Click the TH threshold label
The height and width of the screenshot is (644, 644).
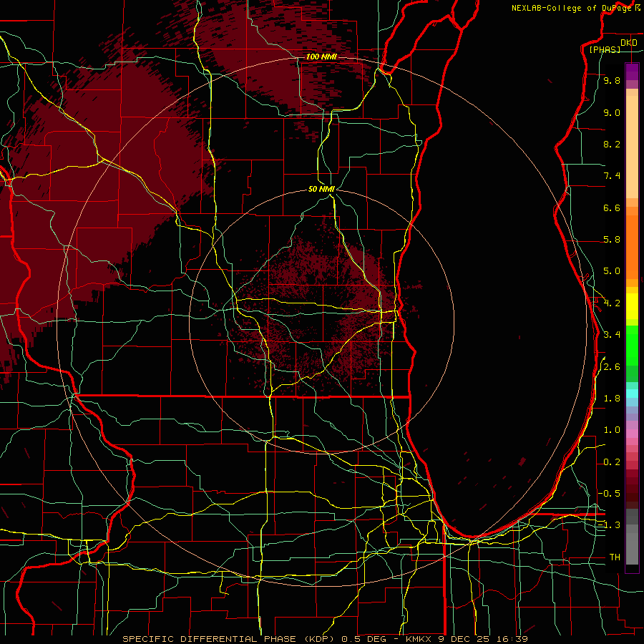[x=615, y=557]
